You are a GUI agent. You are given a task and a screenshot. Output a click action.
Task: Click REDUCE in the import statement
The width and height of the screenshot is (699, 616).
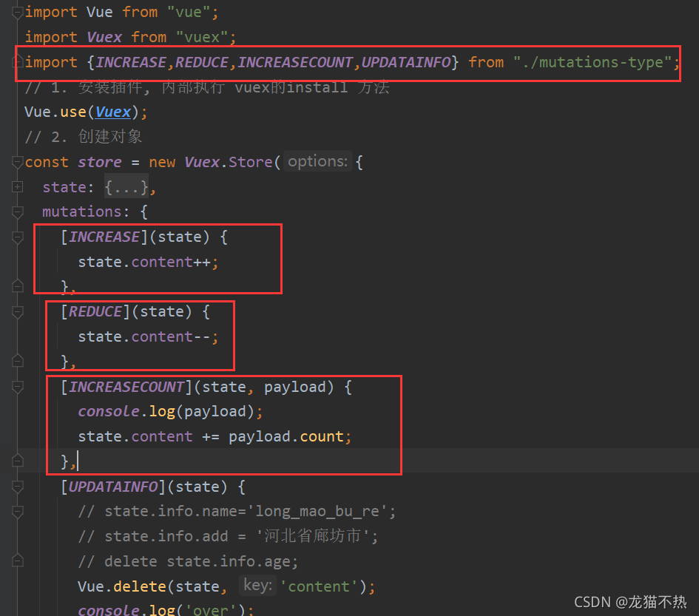[x=201, y=62]
